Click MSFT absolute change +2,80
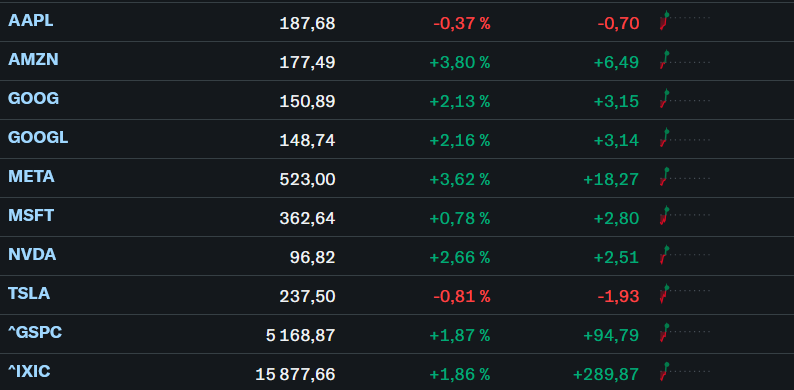 point(616,218)
